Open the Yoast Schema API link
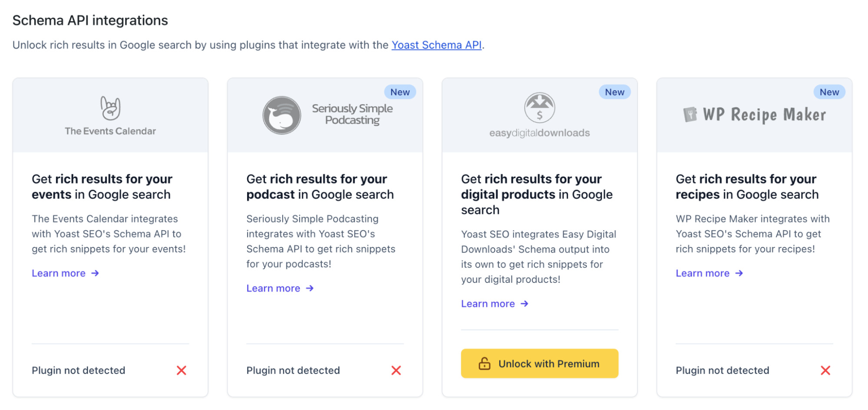The height and width of the screenshot is (410, 868). 436,45
